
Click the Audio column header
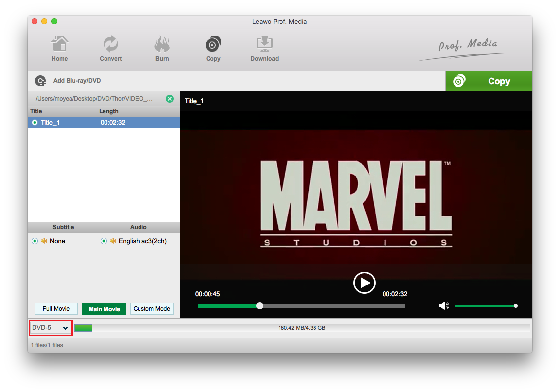138,227
